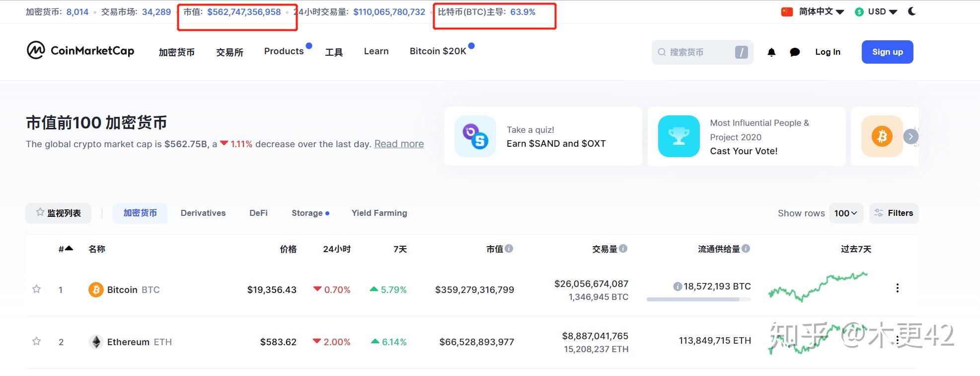
Task: Sort by the 24小时 column header
Action: (337, 249)
